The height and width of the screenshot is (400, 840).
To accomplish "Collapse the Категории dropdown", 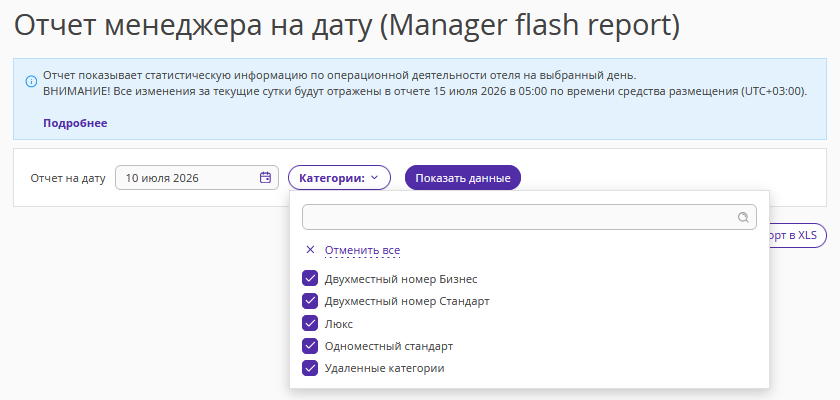I will click(339, 178).
